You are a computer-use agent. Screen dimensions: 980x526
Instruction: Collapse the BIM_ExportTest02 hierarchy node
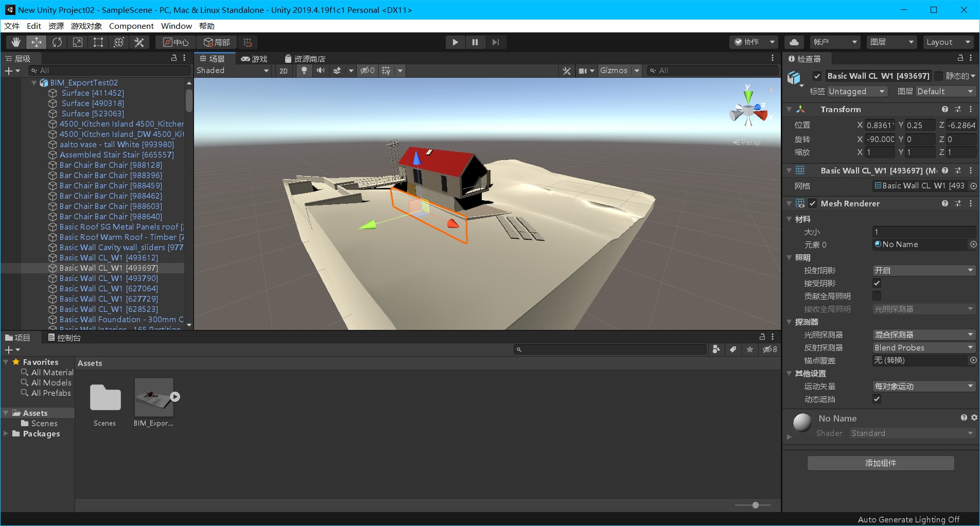pos(33,82)
